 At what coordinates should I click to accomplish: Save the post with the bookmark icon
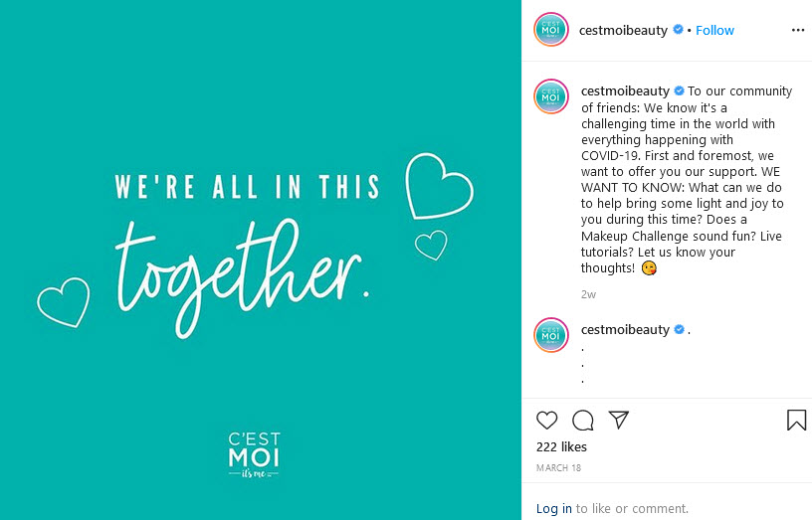(796, 421)
